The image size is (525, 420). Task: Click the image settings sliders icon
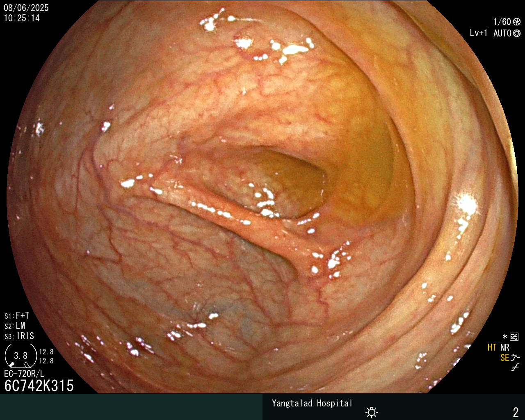[514, 337]
